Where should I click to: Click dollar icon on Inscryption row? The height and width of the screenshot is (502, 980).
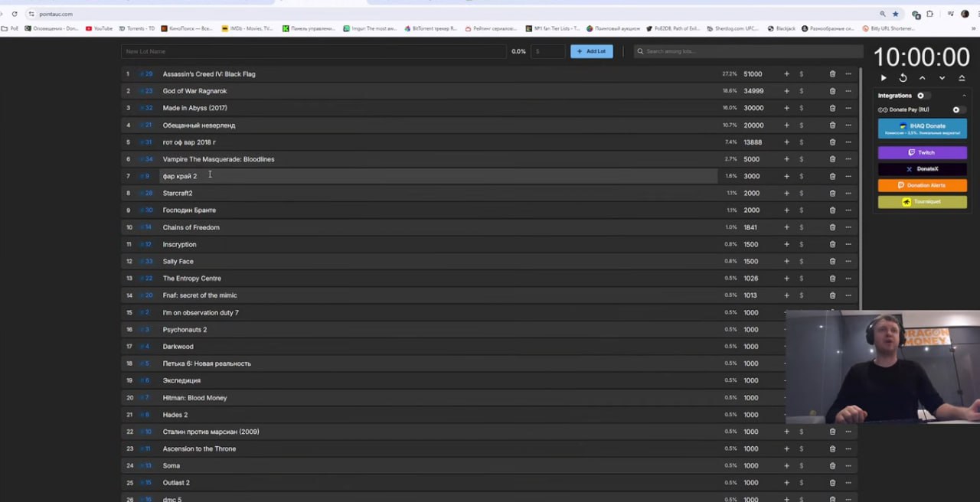pos(802,244)
